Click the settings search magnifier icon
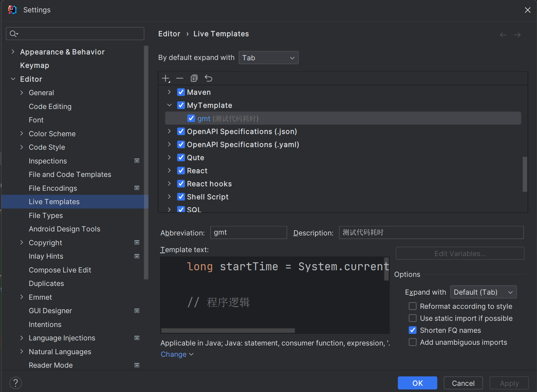This screenshot has width=537, height=392. point(13,34)
